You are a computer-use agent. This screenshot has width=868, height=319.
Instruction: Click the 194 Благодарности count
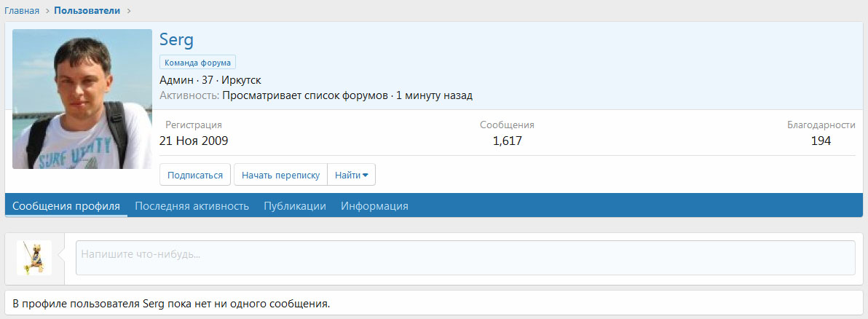pos(821,141)
